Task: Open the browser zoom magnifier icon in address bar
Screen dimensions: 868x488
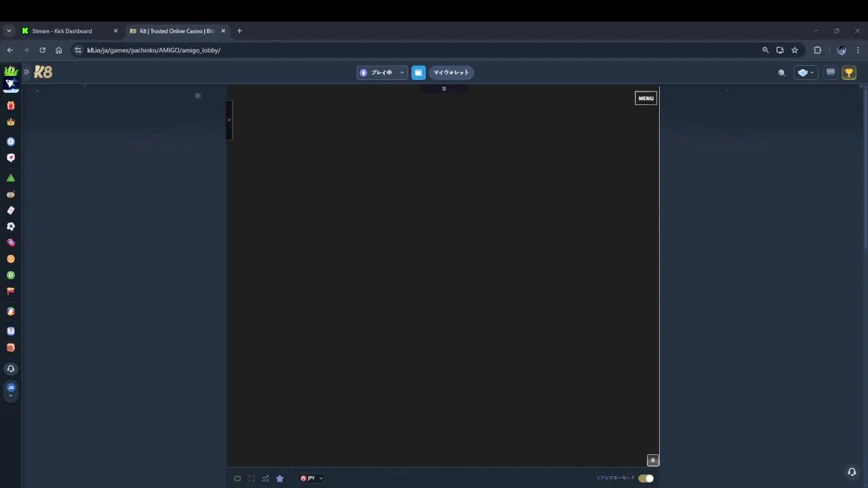Action: 766,50
